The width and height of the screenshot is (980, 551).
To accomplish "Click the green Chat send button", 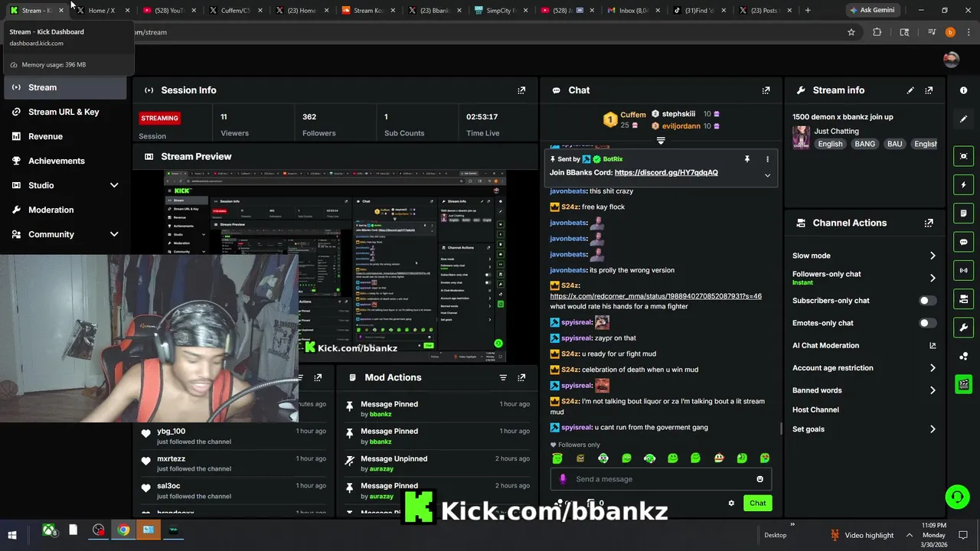I will pyautogui.click(x=757, y=504).
